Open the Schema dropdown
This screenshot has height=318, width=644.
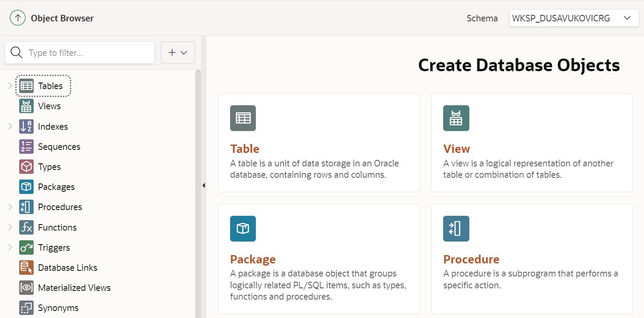point(574,18)
